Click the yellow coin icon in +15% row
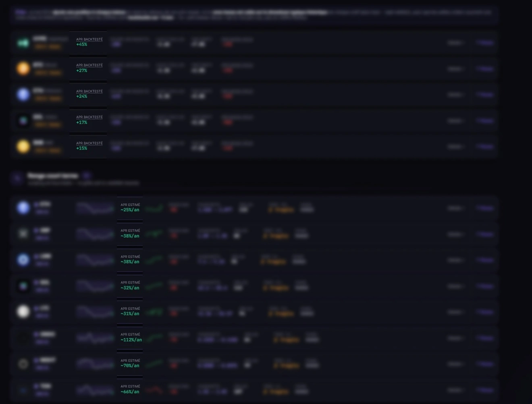532x404 pixels. coord(23,146)
